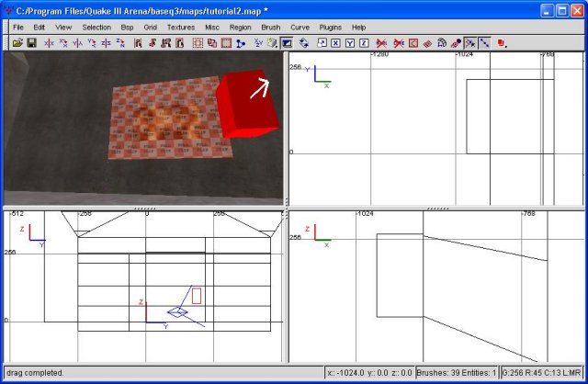This screenshot has width=588, height=384.
Task: Rotate selection around the y-axis
Action: pyautogui.click(x=92, y=43)
